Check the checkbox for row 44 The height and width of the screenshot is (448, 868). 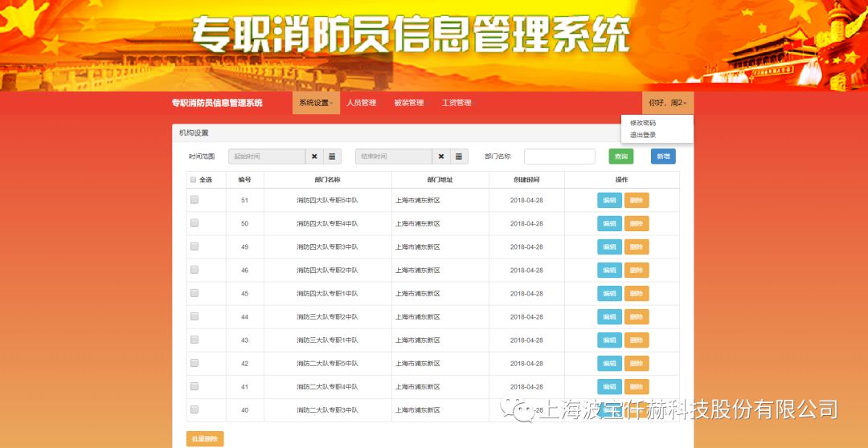194,316
